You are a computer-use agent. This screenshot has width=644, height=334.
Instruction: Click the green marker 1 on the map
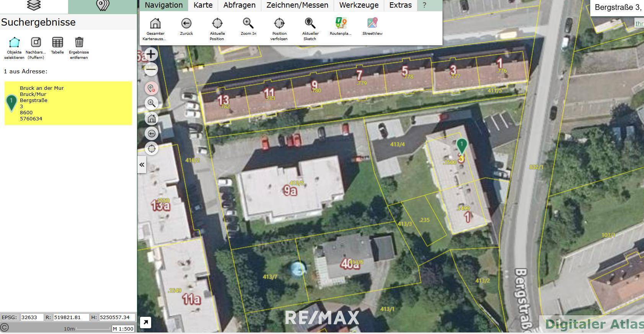click(462, 147)
